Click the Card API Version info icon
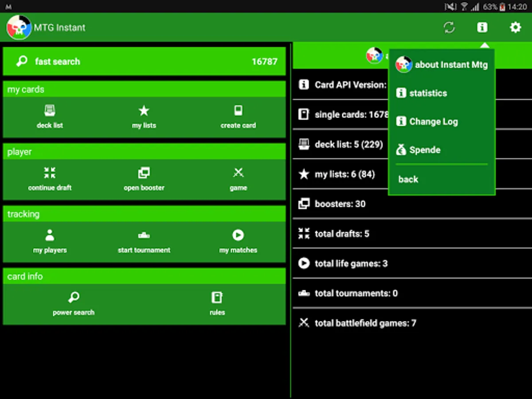This screenshot has height=399, width=532. [x=304, y=84]
